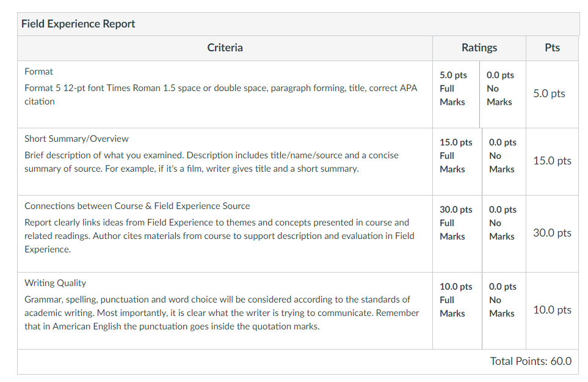Pick 30.0 pts Full Marks rating
Screen dimensions: 588x382
click(457, 233)
